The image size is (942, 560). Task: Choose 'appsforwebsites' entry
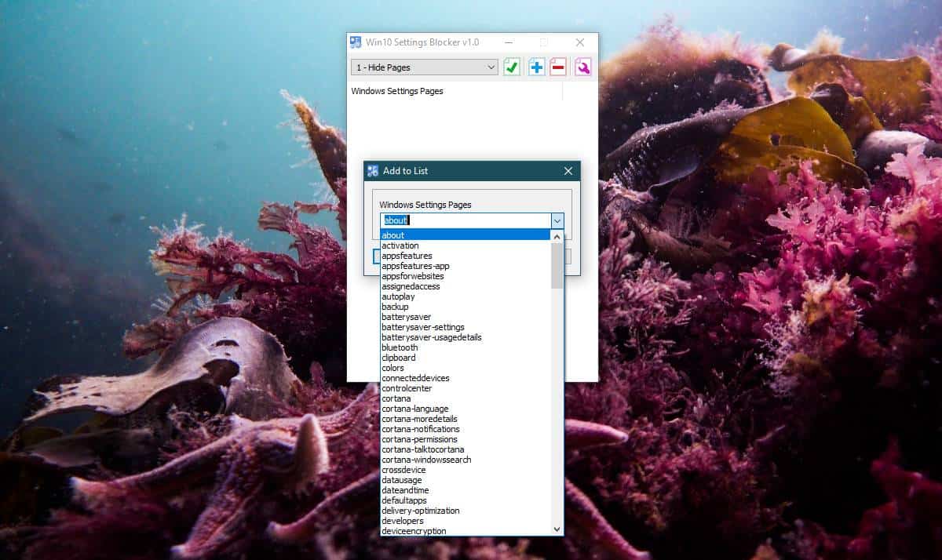pyautogui.click(x=466, y=276)
